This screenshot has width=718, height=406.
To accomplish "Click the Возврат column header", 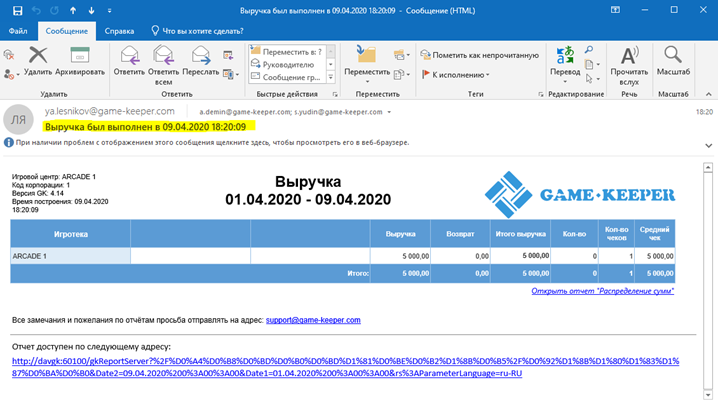I will pyautogui.click(x=460, y=234).
